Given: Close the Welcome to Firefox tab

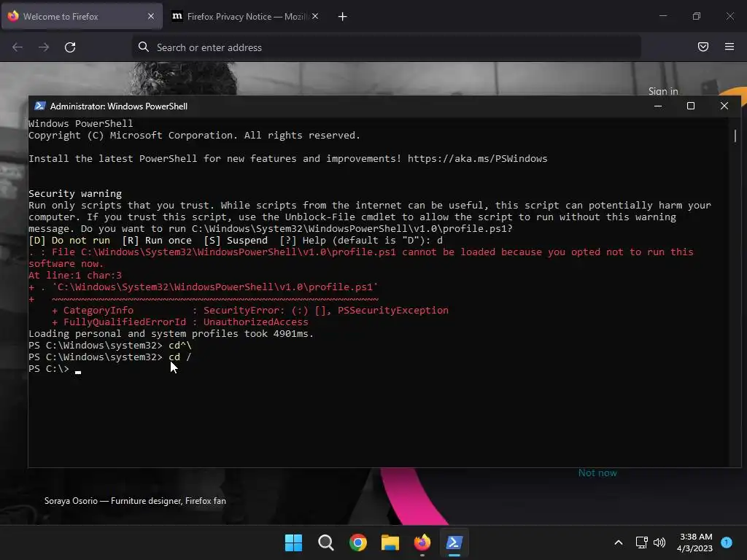Looking at the screenshot, I should click(x=151, y=16).
